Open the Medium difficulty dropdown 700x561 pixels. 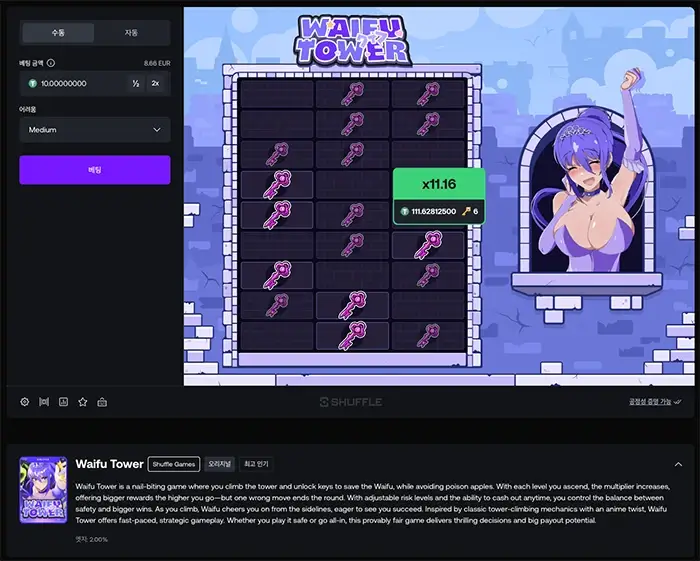(95, 130)
